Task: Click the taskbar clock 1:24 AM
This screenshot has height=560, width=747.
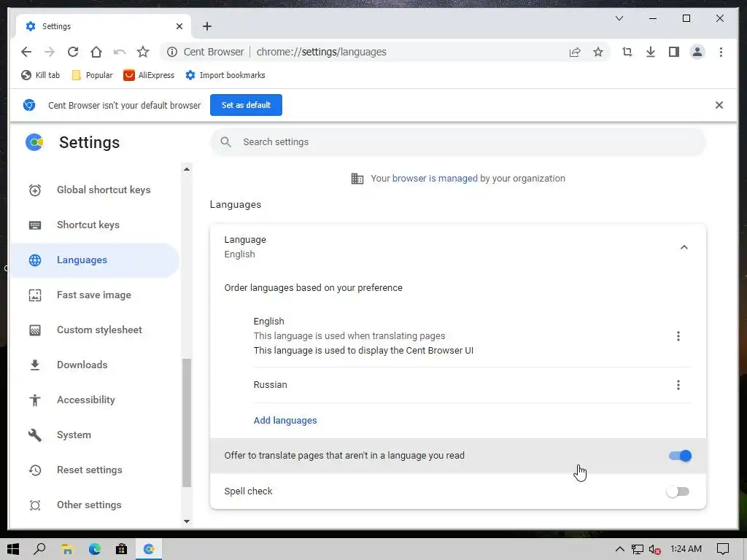Action: pyautogui.click(x=686, y=549)
